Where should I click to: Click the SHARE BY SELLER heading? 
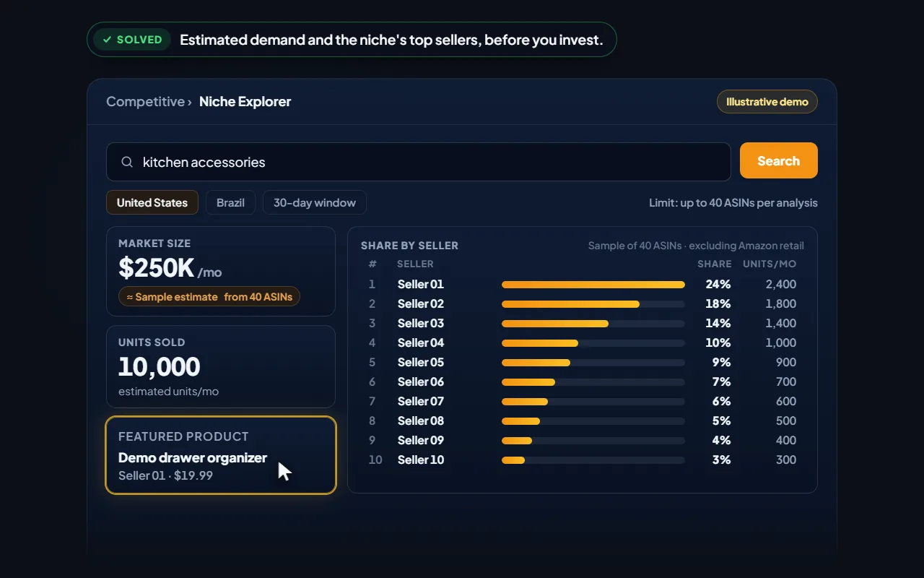coord(409,246)
